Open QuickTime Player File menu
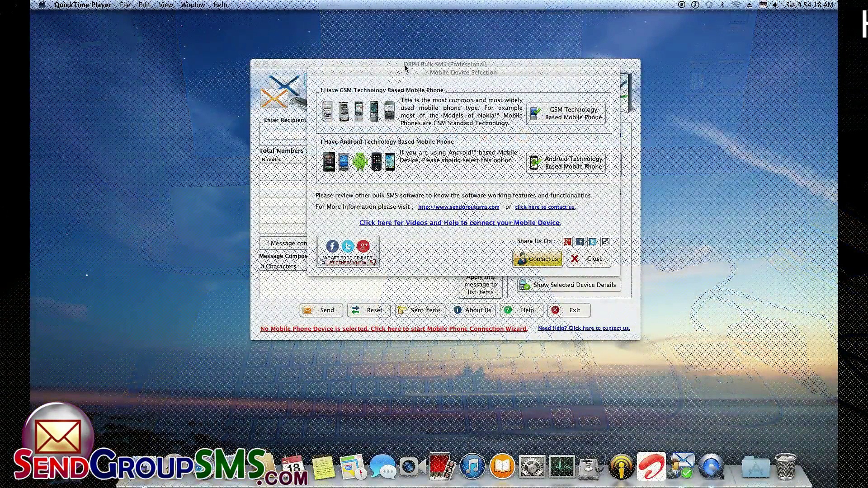Viewport: 868px width, 488px height. pyautogui.click(x=125, y=5)
